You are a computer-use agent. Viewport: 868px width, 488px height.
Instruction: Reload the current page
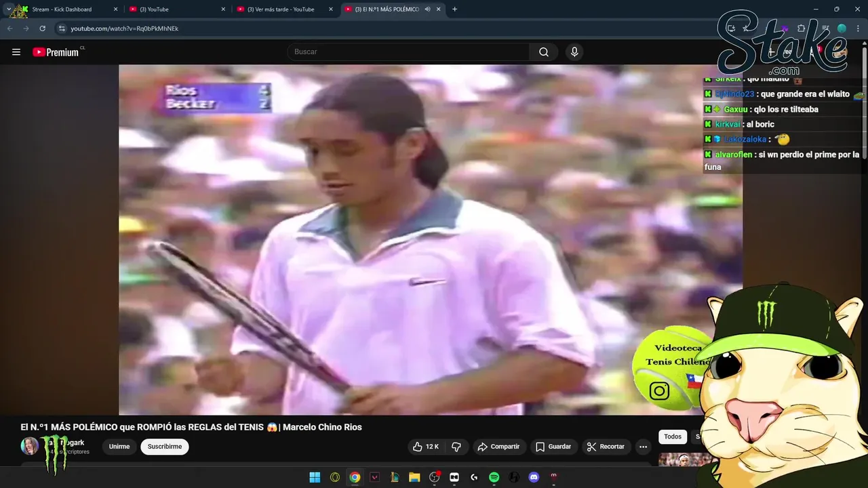click(x=42, y=28)
